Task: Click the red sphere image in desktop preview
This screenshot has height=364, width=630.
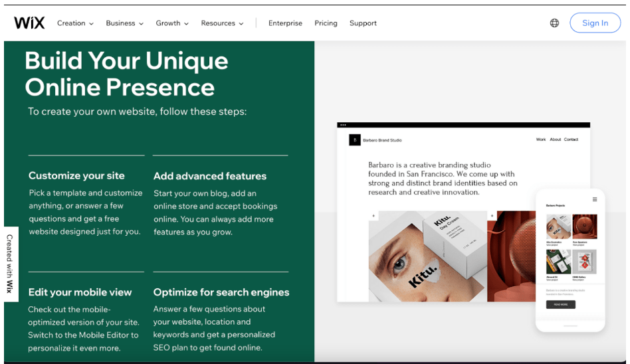Action: click(x=511, y=256)
